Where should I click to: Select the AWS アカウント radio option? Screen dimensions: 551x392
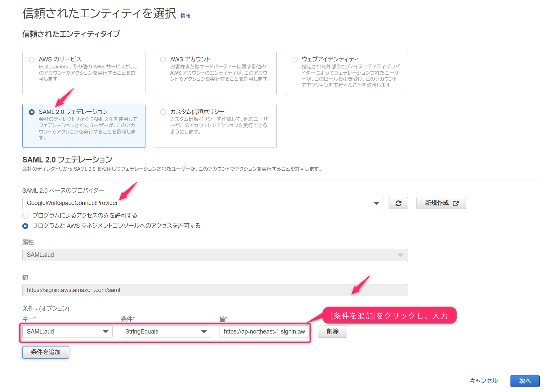pos(163,59)
